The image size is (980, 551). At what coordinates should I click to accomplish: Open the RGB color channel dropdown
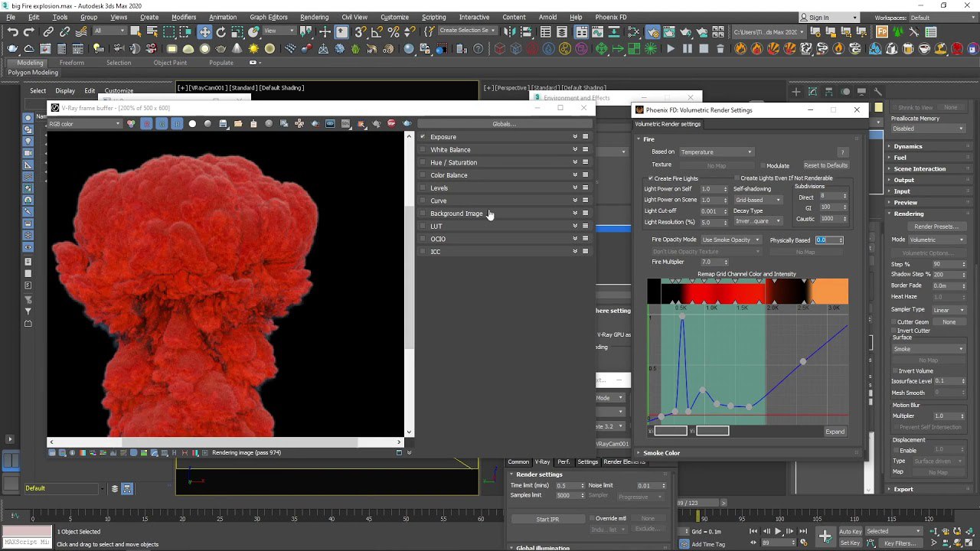pyautogui.click(x=84, y=123)
